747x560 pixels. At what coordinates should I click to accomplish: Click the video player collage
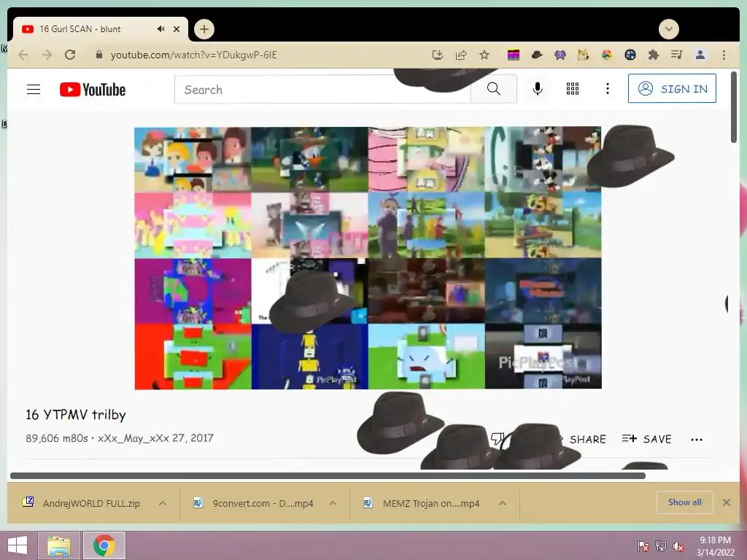(368, 257)
